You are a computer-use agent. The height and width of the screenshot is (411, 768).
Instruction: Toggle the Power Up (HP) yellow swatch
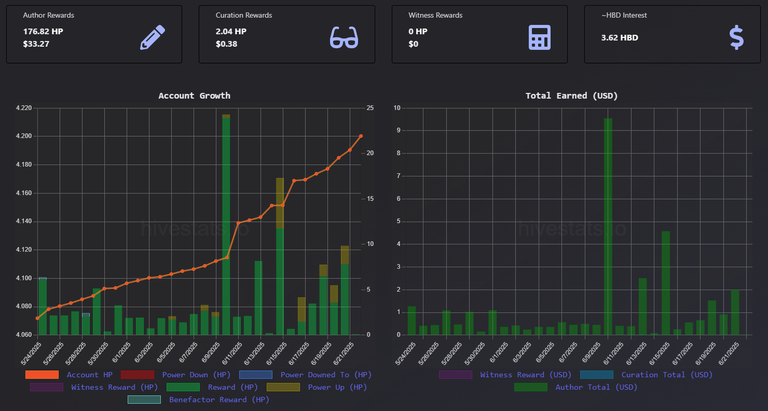[283, 387]
